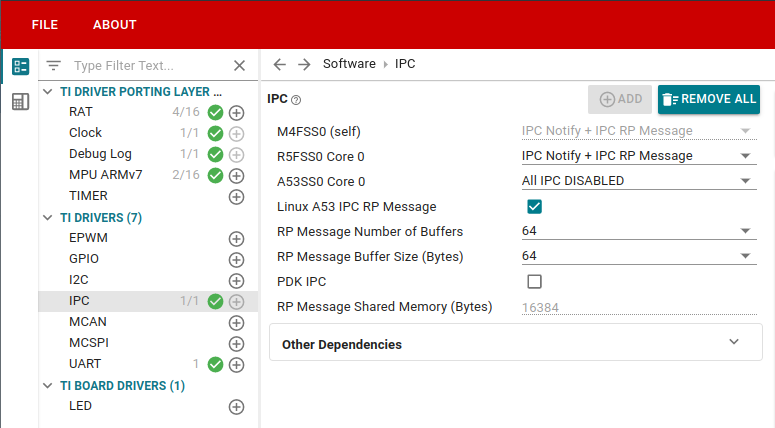Click UART green check status icon
775x428 pixels.
coord(215,365)
